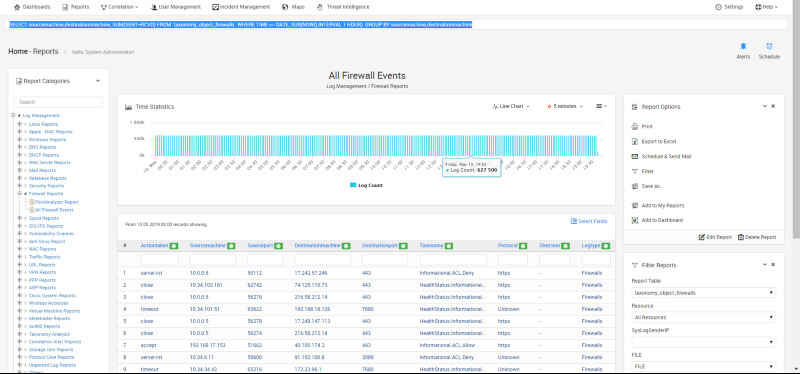Screen dimensions: 800x374
Task: Open Threat Intelligence menu
Action: click(343, 7)
